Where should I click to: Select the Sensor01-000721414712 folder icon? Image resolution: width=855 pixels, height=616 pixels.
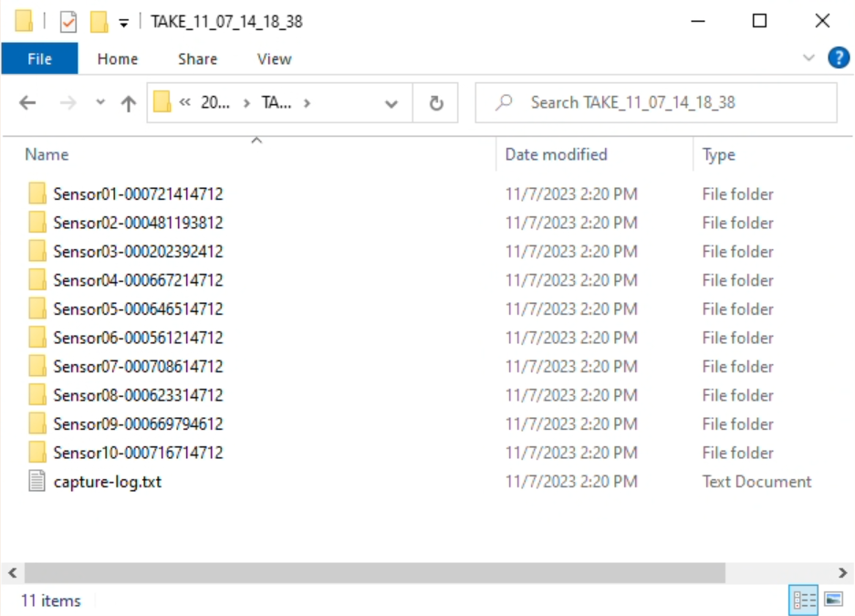coord(36,193)
